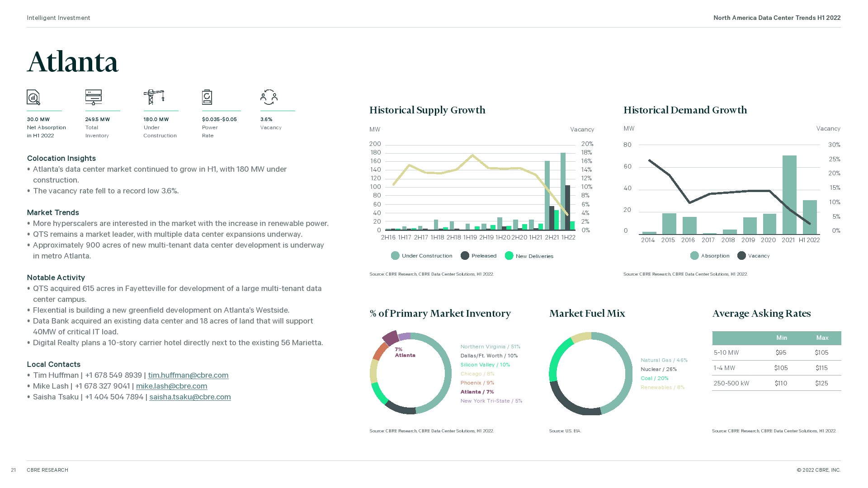The image size is (868, 488).
Task: Click the Under Construction legend circle
Action: pyautogui.click(x=395, y=256)
